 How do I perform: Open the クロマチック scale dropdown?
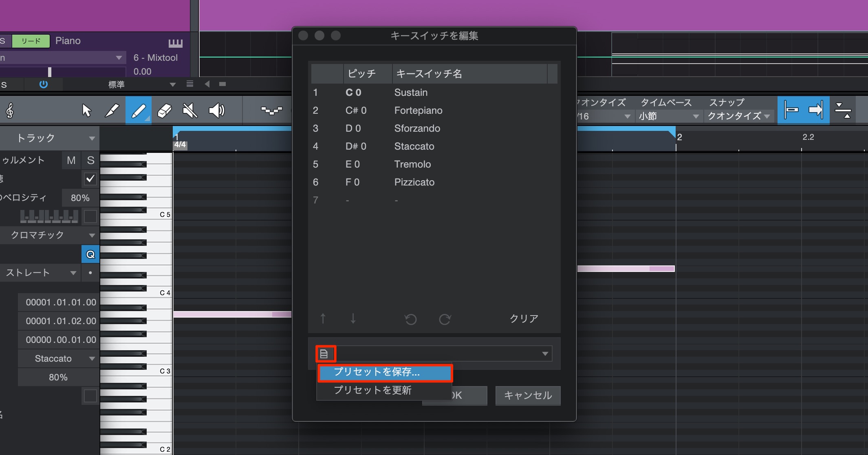pos(50,235)
